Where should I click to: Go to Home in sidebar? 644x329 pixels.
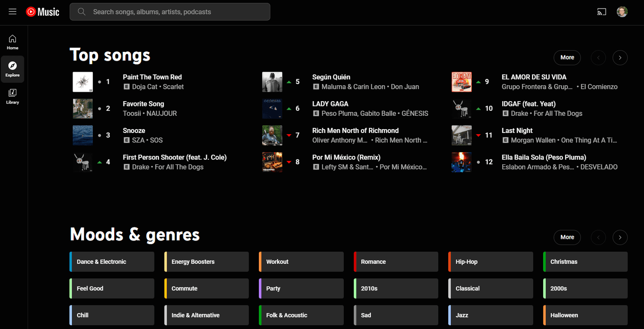point(12,42)
